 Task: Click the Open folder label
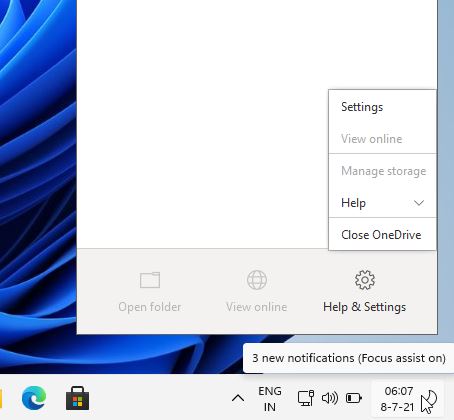click(x=150, y=307)
